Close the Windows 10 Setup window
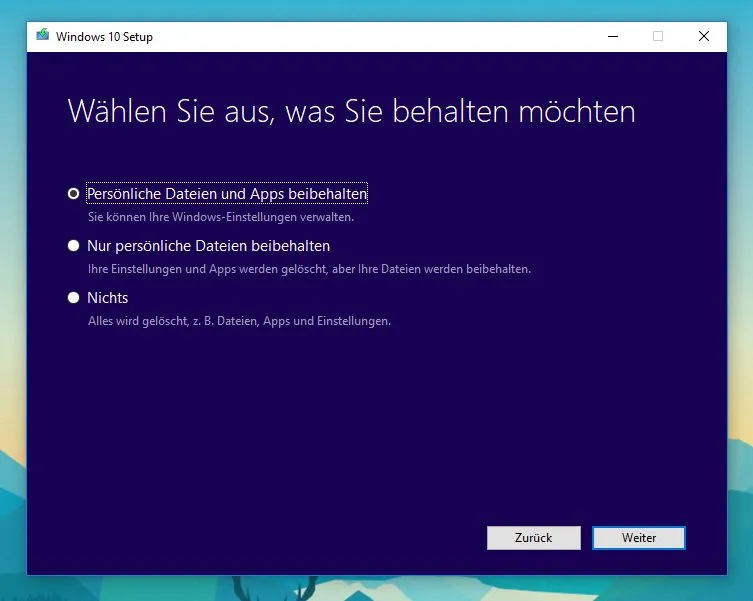Viewport: 753px width, 601px height. coord(704,37)
